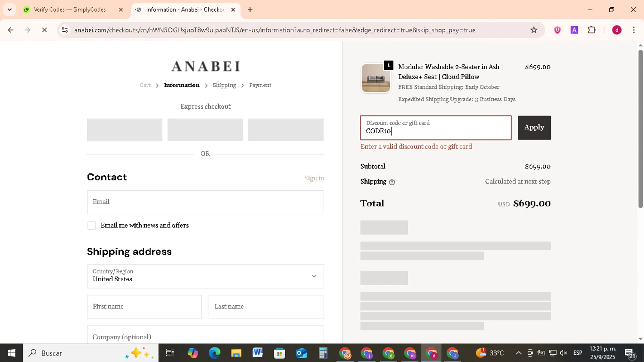The height and width of the screenshot is (362, 644).
Task: Click the Windows search box
Action: [91, 353]
